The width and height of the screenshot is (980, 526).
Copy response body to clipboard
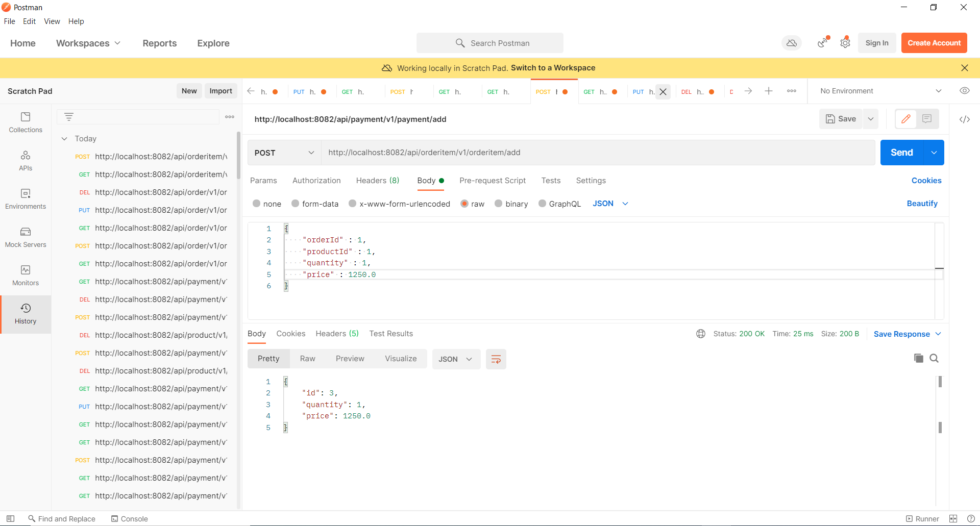(x=918, y=358)
